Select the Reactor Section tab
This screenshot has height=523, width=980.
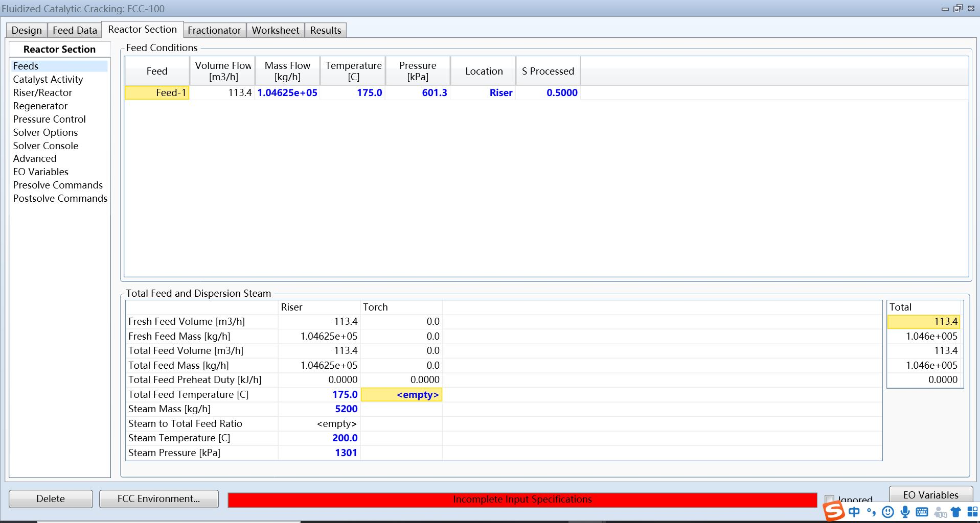click(x=142, y=29)
